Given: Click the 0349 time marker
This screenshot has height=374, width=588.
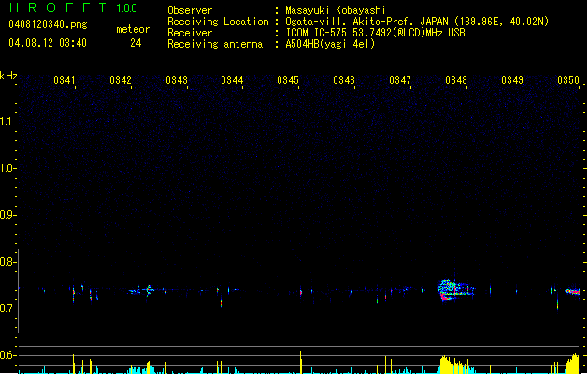Looking at the screenshot, I should (x=512, y=80).
